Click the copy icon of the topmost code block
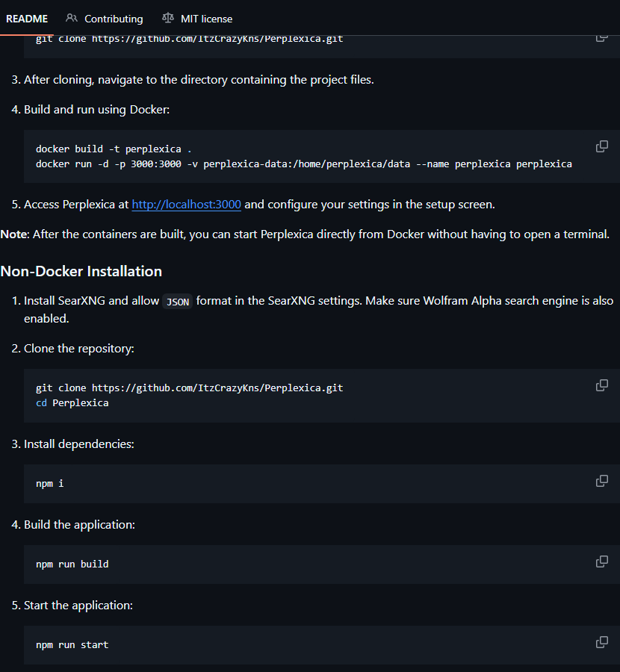620x672 pixels. [601, 37]
